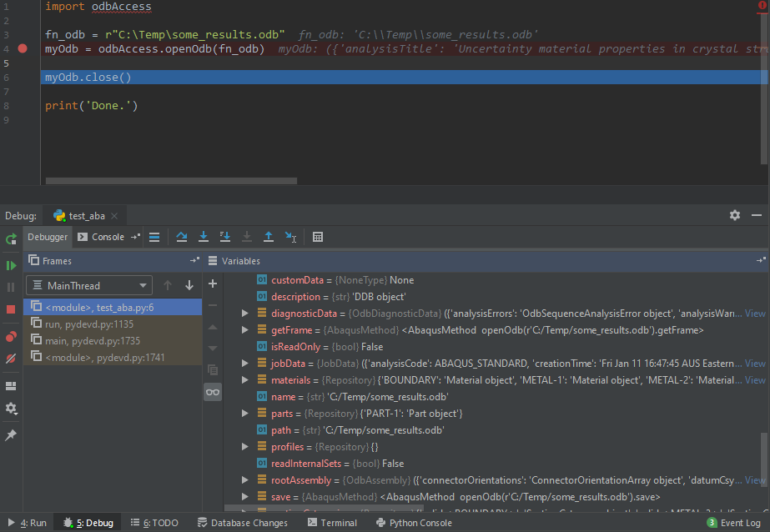Click the Step Over icon
The height and width of the screenshot is (532, 770).
182,238
